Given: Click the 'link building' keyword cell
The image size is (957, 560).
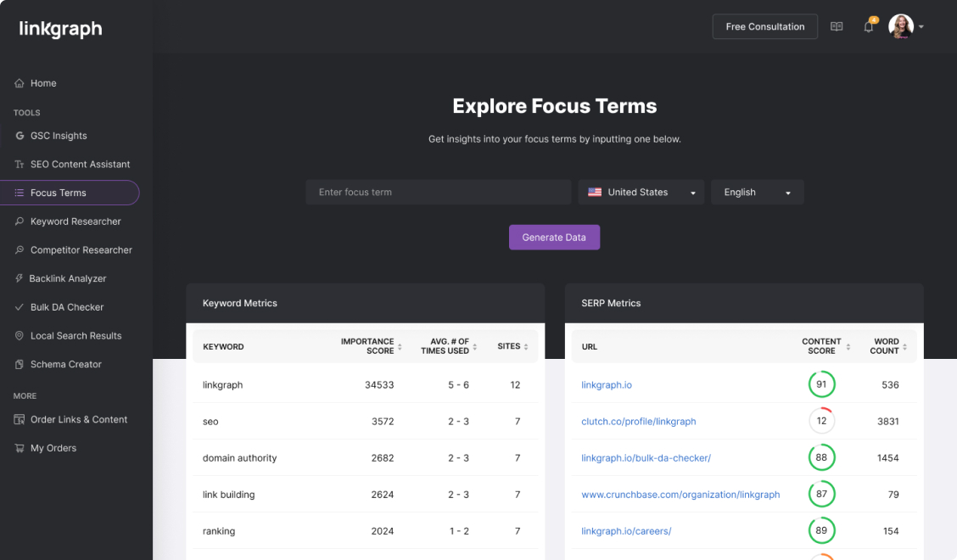Looking at the screenshot, I should pos(228,495).
